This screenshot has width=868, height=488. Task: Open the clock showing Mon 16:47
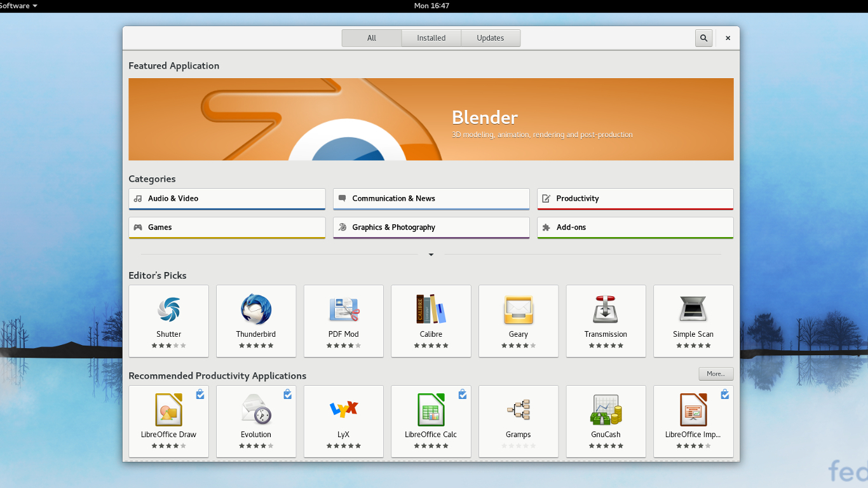(x=432, y=6)
